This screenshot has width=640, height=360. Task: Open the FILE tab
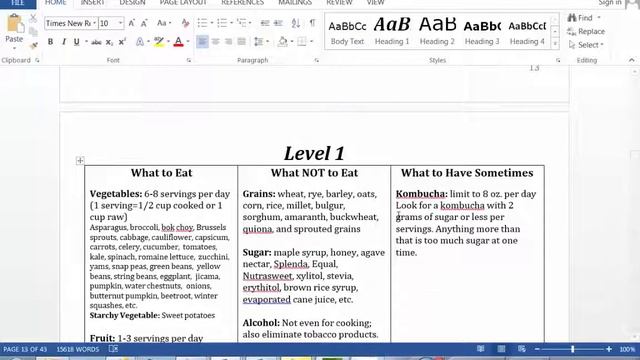pos(18,3)
